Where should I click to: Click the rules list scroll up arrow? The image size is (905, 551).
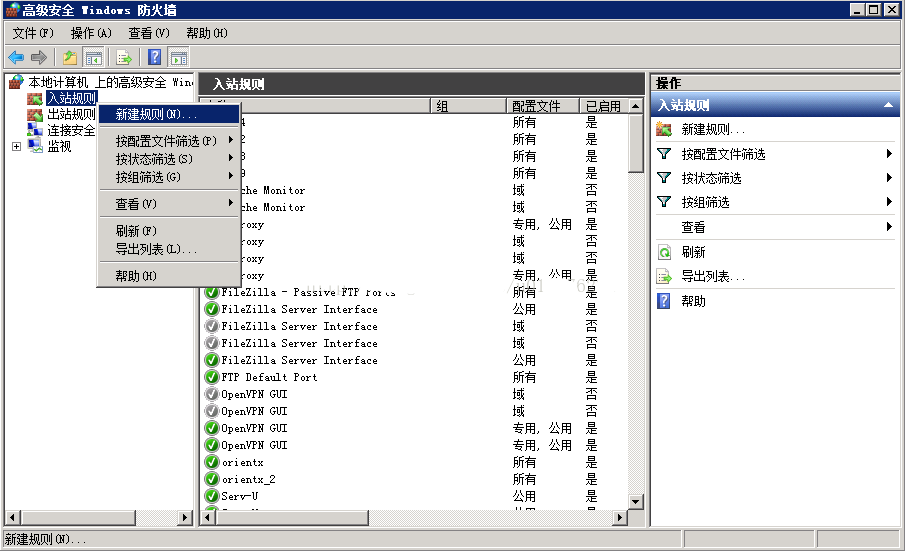click(635, 106)
